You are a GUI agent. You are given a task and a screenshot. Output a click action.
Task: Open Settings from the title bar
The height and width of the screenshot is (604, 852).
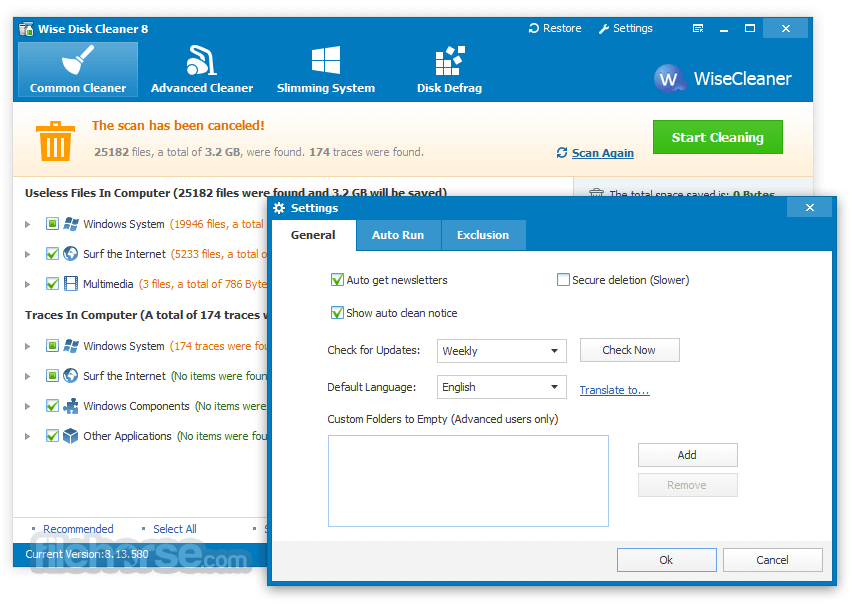coord(625,28)
